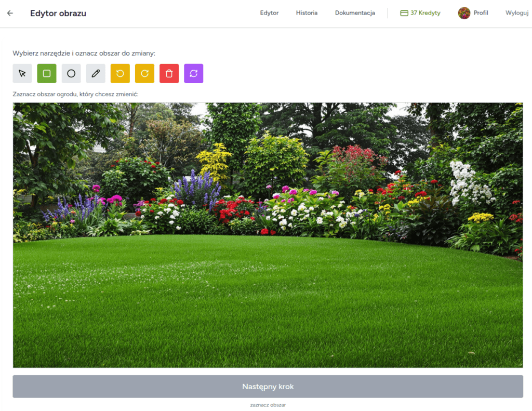Open the profile avatar picture
The image size is (532, 411).
[x=464, y=13]
